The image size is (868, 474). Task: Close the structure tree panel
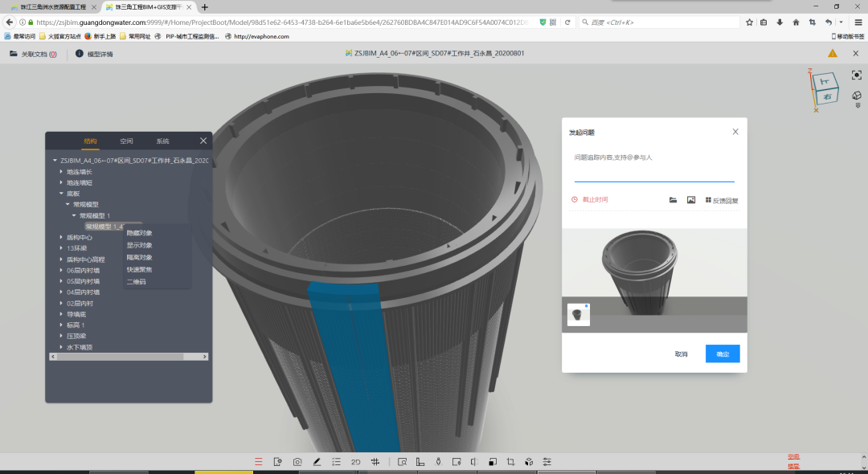(203, 141)
